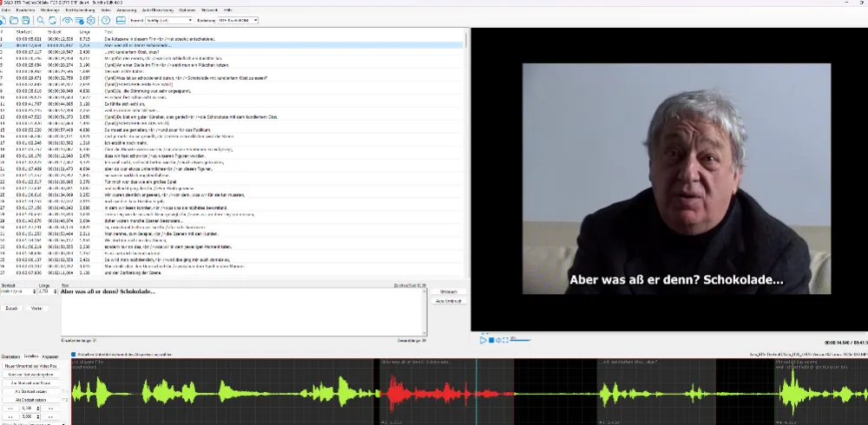Click the Endzeit column header
This screenshot has height=425, width=868.
[x=54, y=32]
